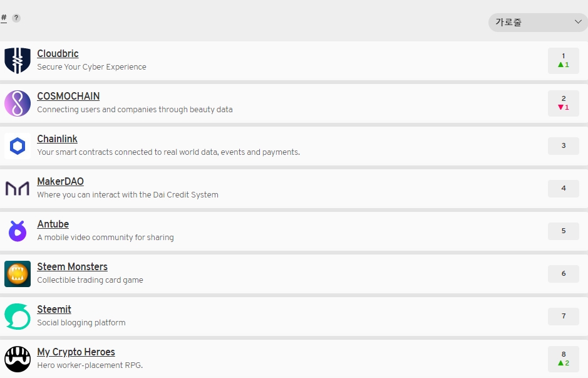Click the rank 1 badge for Cloudbric

563,60
